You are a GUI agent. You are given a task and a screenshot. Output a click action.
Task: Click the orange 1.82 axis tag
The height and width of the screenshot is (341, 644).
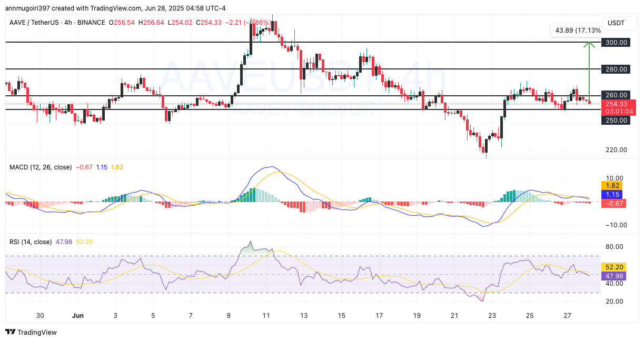(x=611, y=186)
